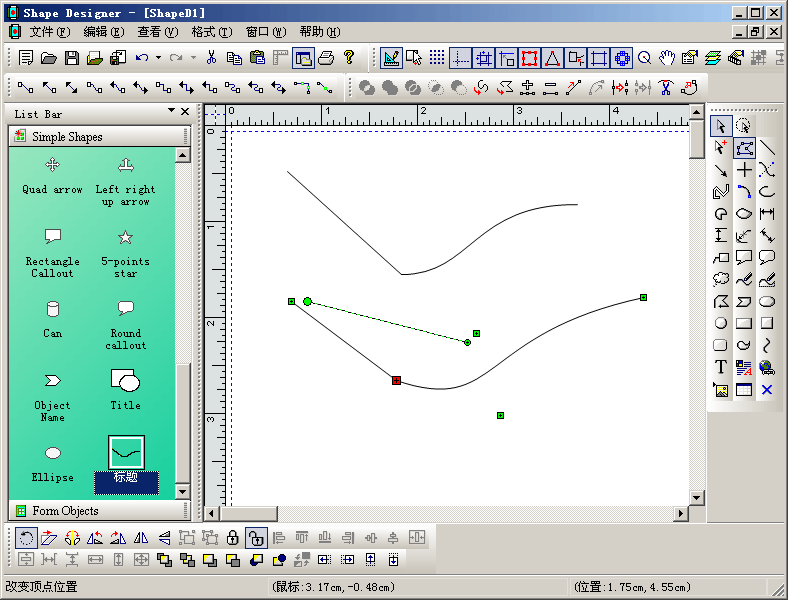Select the pan hand tool
The image size is (788, 600).
[x=667, y=58]
